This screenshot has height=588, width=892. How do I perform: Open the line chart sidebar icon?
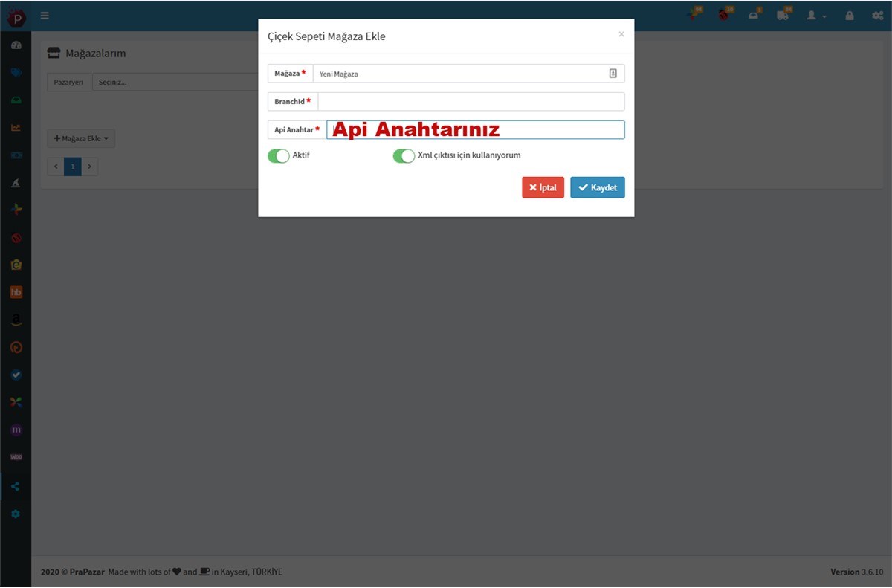[16, 128]
